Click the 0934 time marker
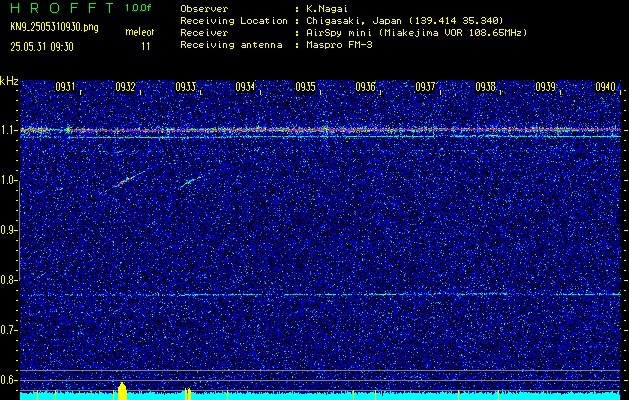Viewport: 629px width, 400px height. pyautogui.click(x=245, y=87)
